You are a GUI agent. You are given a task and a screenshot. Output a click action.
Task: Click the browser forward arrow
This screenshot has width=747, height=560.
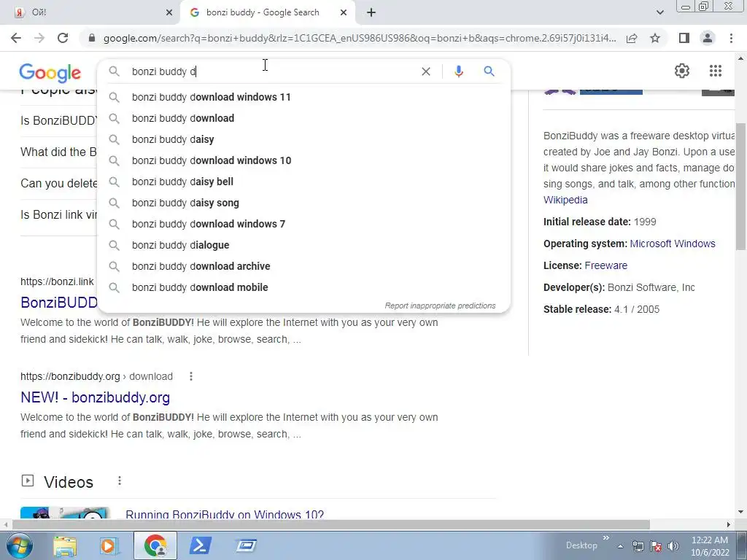click(x=39, y=38)
